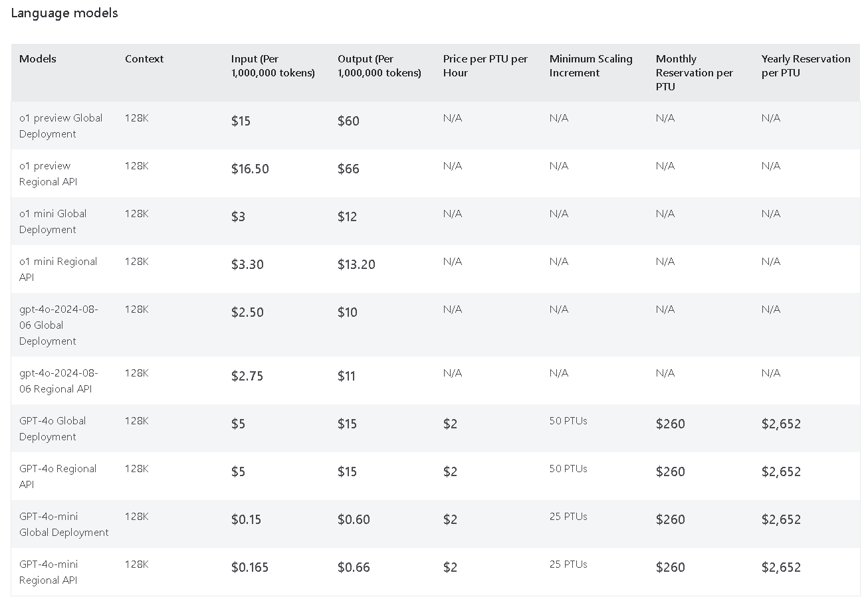Click 50 PTUs in GPT-4o Global Deployment row
Screen dimensions: 868x603
coord(568,421)
